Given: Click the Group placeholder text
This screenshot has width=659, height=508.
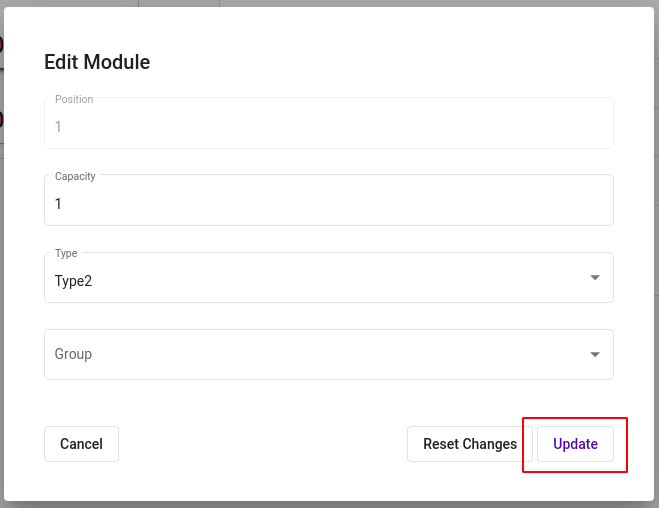Looking at the screenshot, I should tap(73, 354).
